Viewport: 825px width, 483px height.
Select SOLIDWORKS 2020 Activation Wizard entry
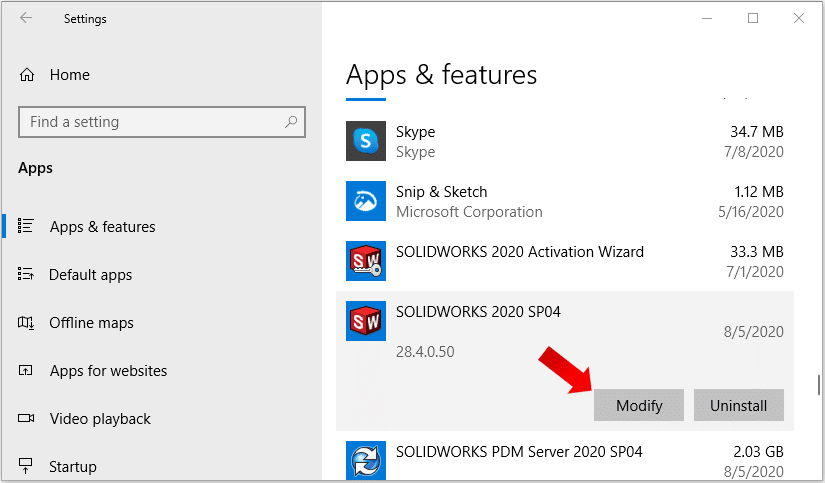[520, 251]
